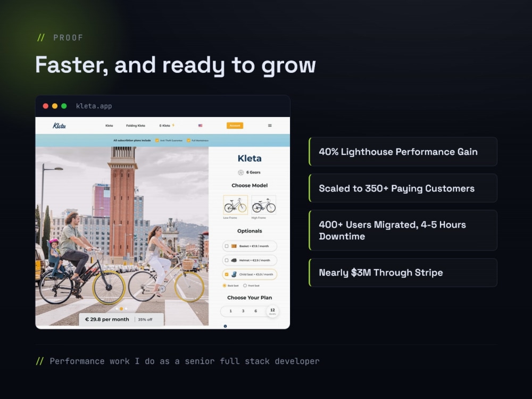Click '€ 29.8 per month' price text
The height and width of the screenshot is (399, 532).
click(107, 319)
